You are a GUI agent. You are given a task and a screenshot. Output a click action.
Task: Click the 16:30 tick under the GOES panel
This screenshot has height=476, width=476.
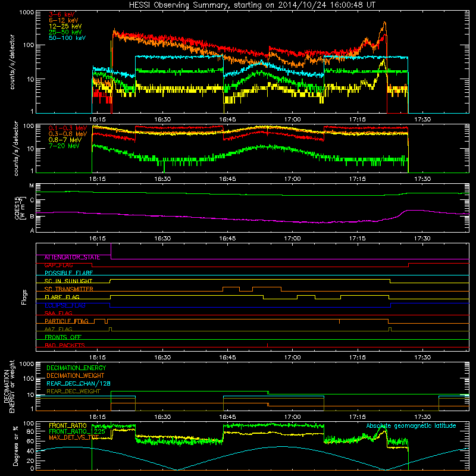pyautogui.click(x=162, y=239)
